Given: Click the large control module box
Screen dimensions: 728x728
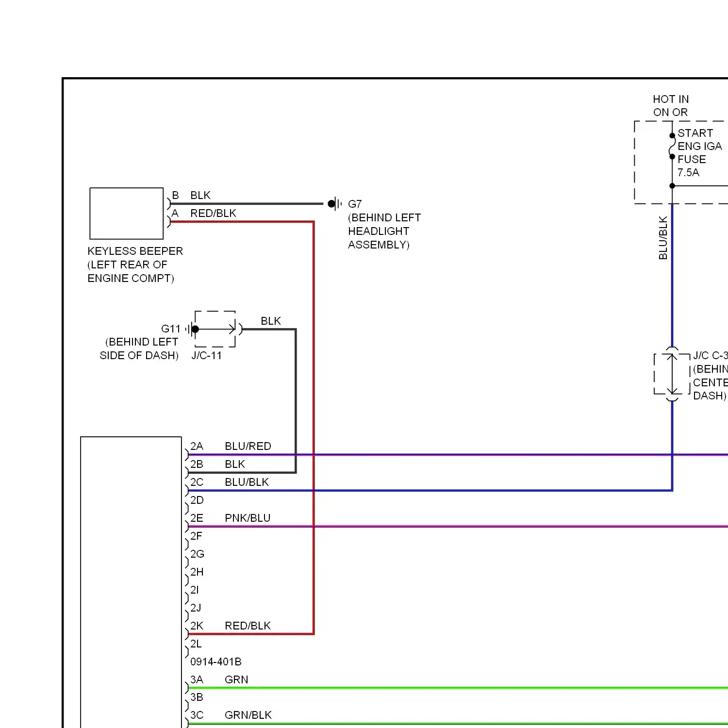Looking at the screenshot, I should click(x=131, y=582).
